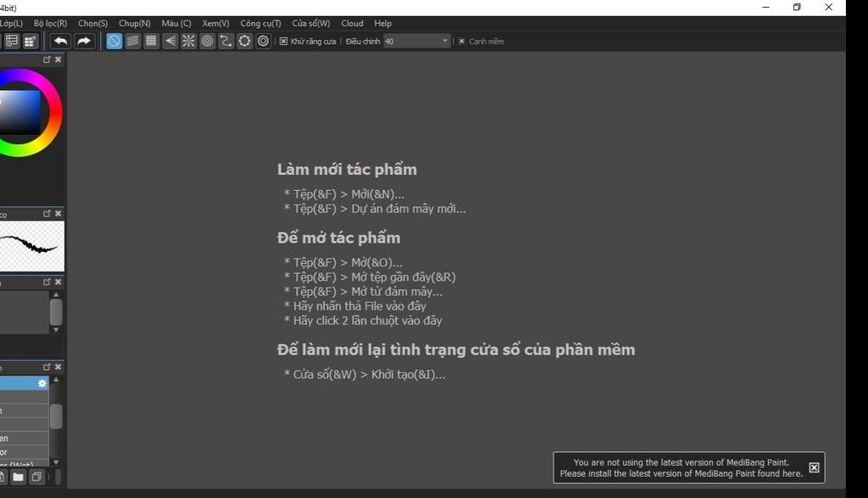Open the Cửa sổ(W) menu
868x498 pixels.
[x=311, y=23]
